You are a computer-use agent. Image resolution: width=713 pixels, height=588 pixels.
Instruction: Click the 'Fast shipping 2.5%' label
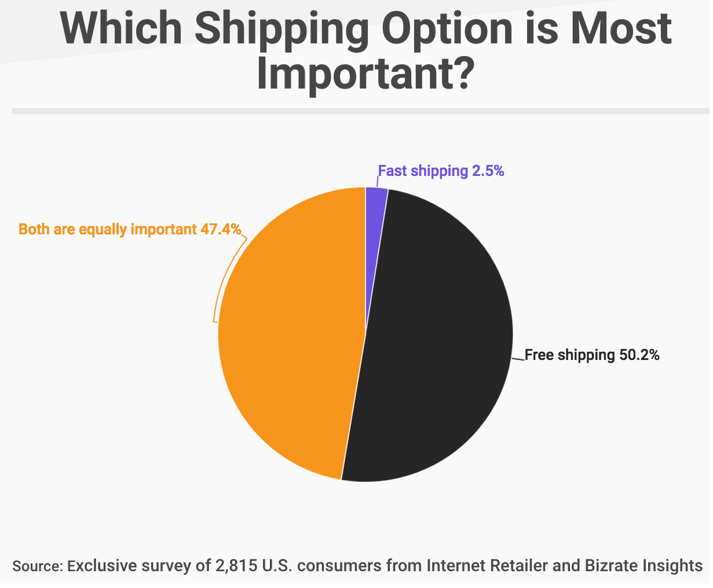tap(441, 171)
